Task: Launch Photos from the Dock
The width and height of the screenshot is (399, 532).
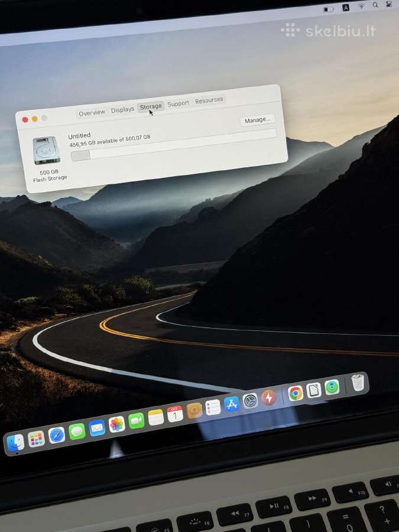Action: (x=116, y=424)
